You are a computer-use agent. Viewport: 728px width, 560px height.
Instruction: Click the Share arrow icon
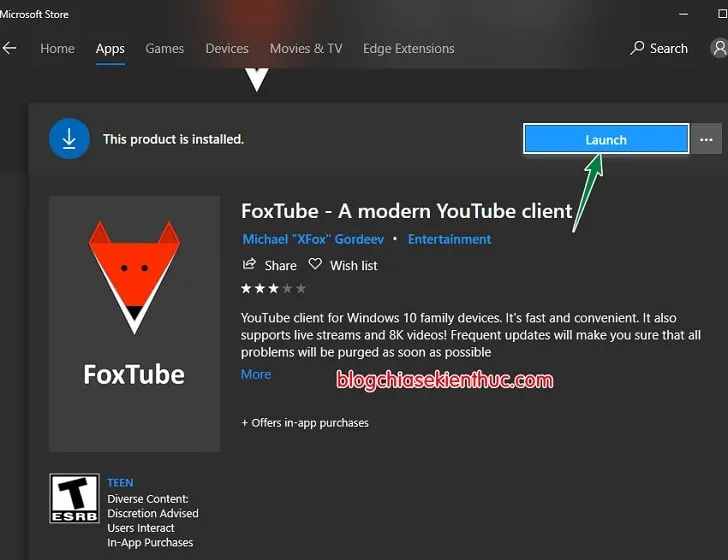pos(249,264)
